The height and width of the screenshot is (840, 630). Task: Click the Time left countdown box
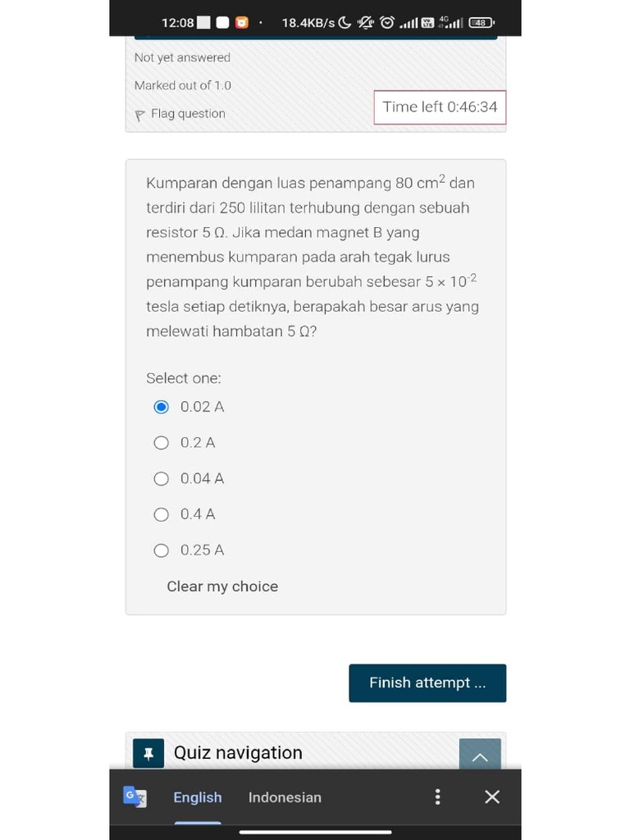(440, 107)
